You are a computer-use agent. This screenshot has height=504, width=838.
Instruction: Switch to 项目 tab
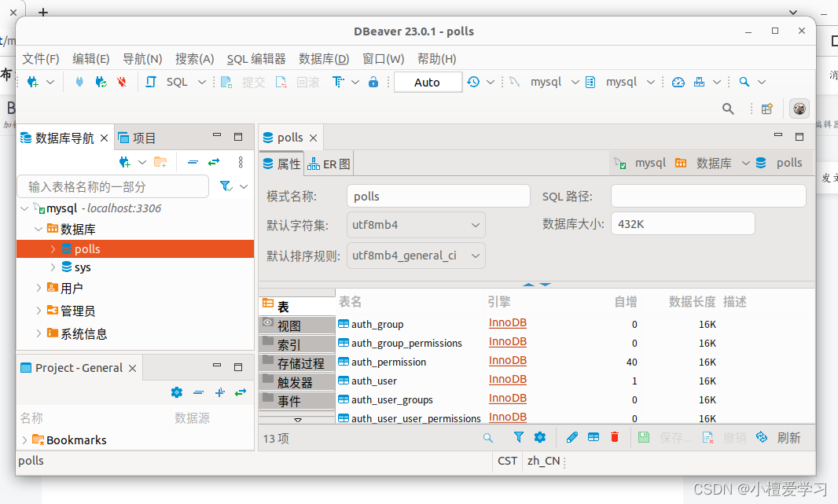tap(137, 138)
